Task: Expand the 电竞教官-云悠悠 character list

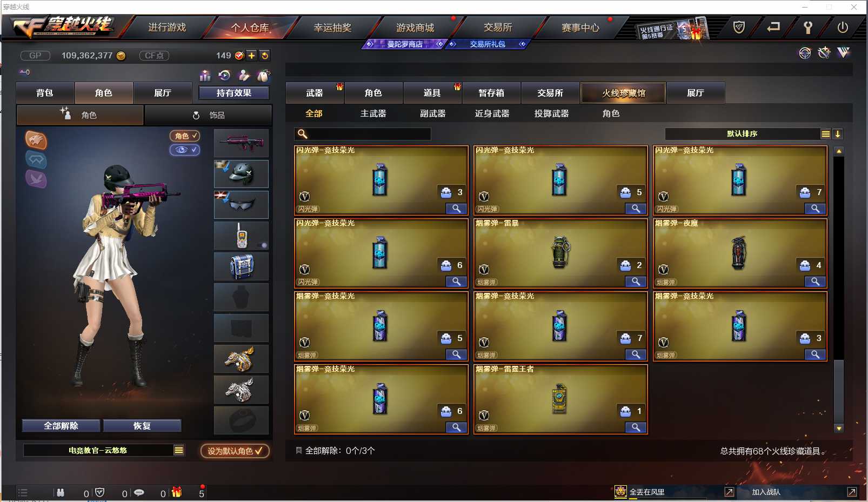Action: pos(179,450)
